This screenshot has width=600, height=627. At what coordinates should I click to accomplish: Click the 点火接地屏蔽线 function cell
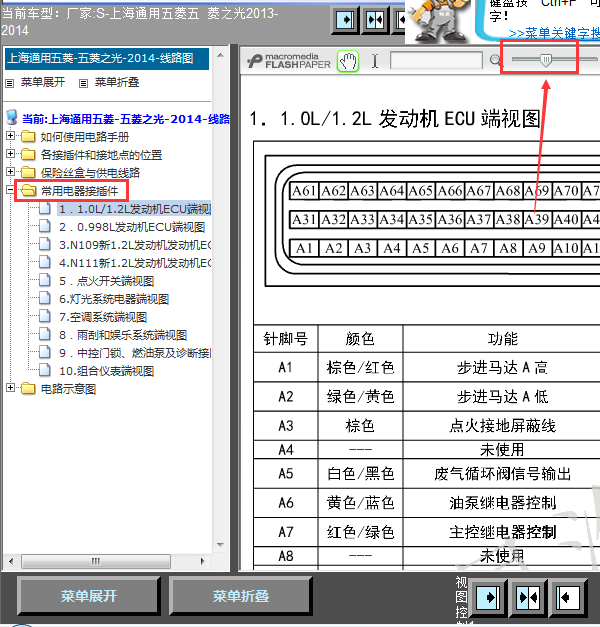click(502, 426)
